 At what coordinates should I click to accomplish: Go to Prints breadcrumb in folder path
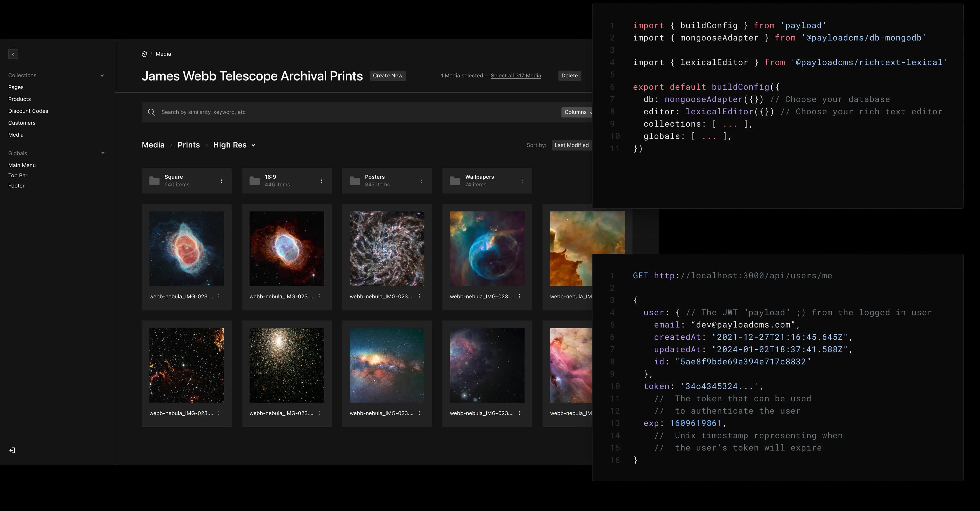tap(189, 145)
